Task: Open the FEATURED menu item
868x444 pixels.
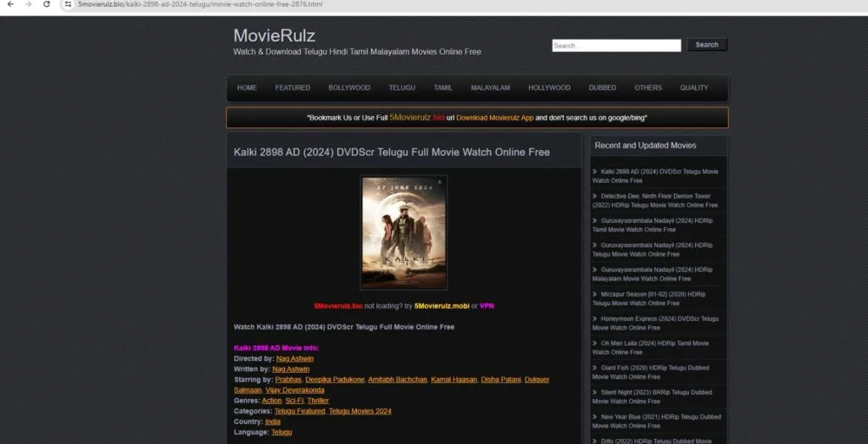Action: [x=292, y=87]
